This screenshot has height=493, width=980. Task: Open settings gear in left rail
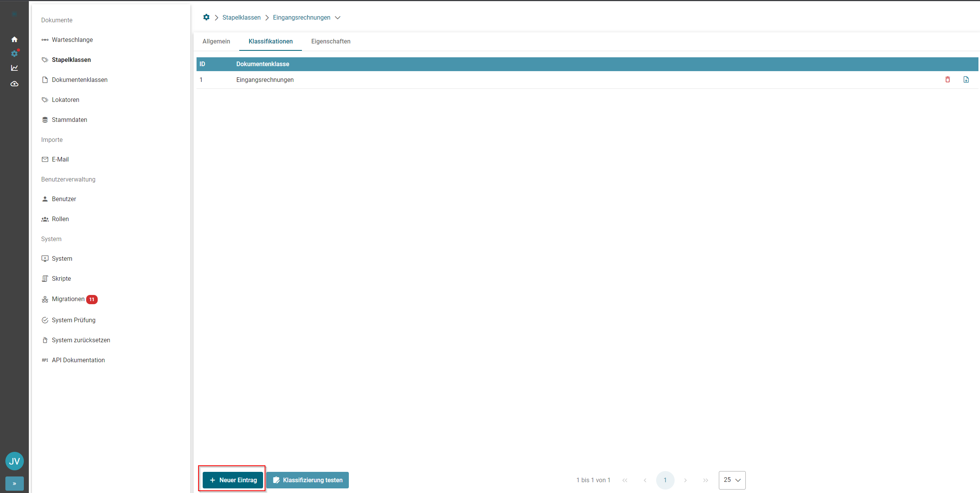(x=14, y=53)
